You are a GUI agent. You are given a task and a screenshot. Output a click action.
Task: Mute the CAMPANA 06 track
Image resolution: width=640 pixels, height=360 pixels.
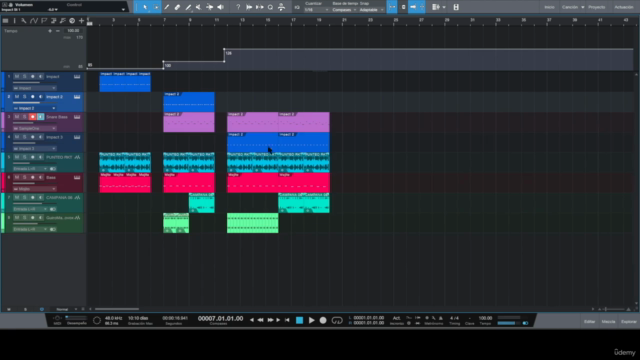pos(17,198)
